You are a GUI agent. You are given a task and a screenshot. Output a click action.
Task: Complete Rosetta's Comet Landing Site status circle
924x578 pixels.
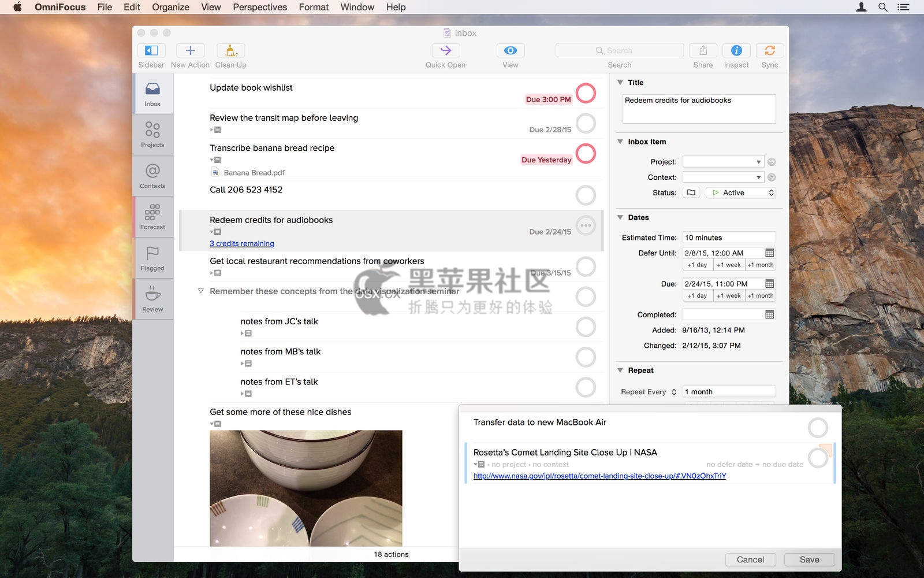[818, 458]
